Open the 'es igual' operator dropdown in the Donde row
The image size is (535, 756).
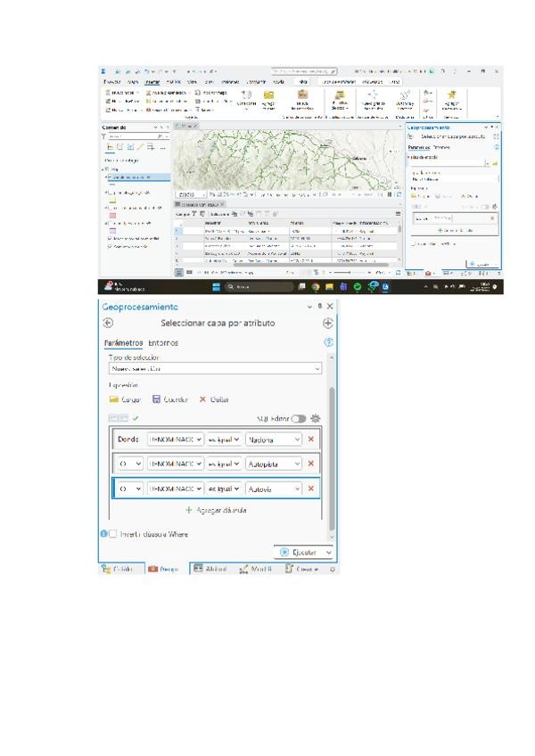click(224, 440)
